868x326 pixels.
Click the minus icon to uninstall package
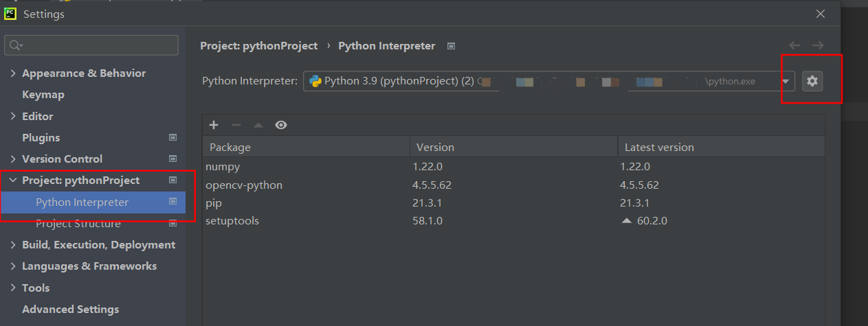coord(236,125)
